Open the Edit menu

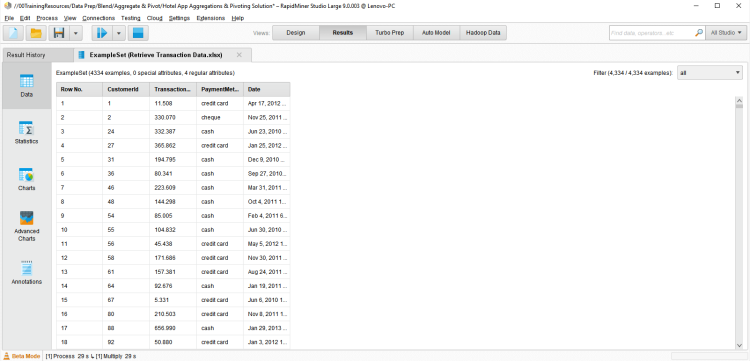click(25, 18)
